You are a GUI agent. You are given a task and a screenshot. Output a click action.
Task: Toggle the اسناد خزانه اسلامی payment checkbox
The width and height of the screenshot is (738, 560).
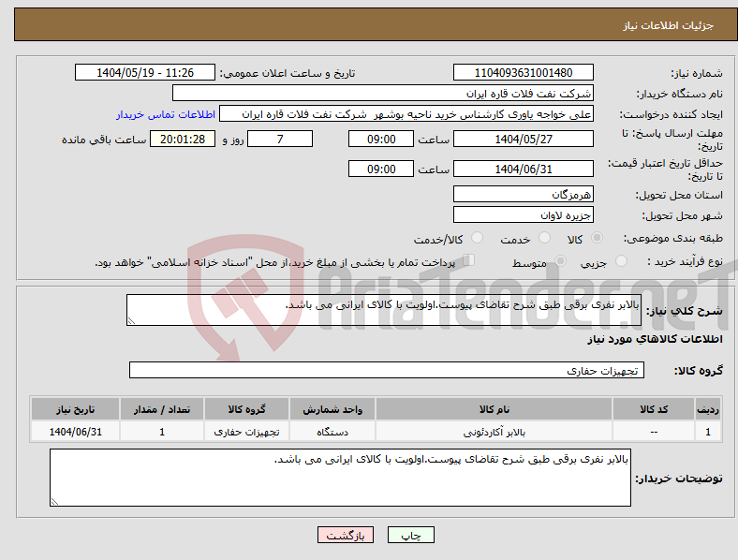468,260
